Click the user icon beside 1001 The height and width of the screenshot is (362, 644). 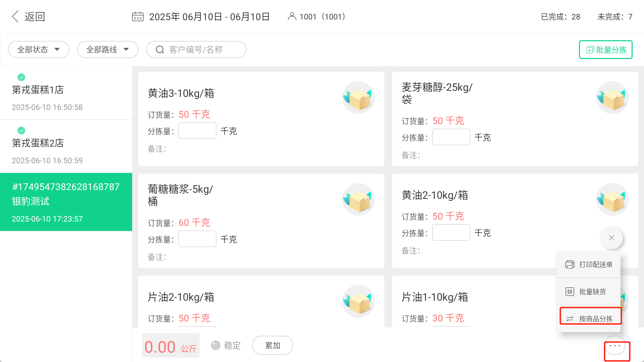tap(292, 16)
